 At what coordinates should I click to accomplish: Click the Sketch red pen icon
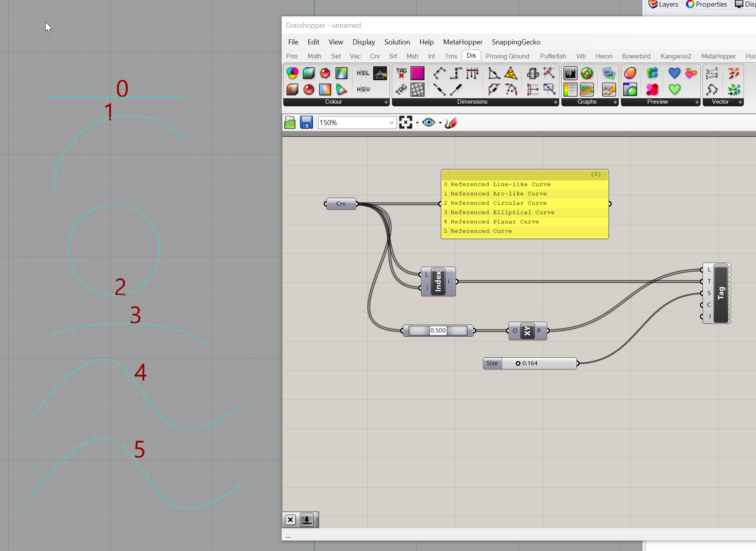451,123
